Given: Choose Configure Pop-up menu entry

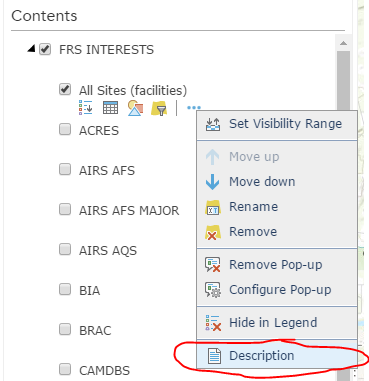Looking at the screenshot, I should (277, 290).
